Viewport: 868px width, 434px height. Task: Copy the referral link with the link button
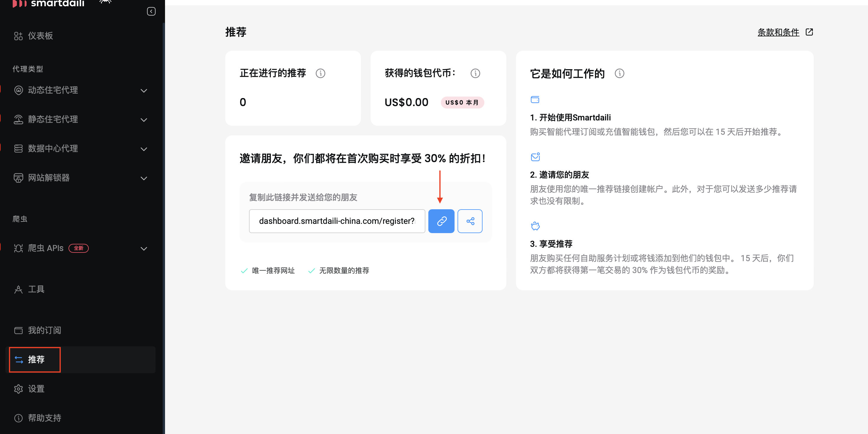point(441,221)
